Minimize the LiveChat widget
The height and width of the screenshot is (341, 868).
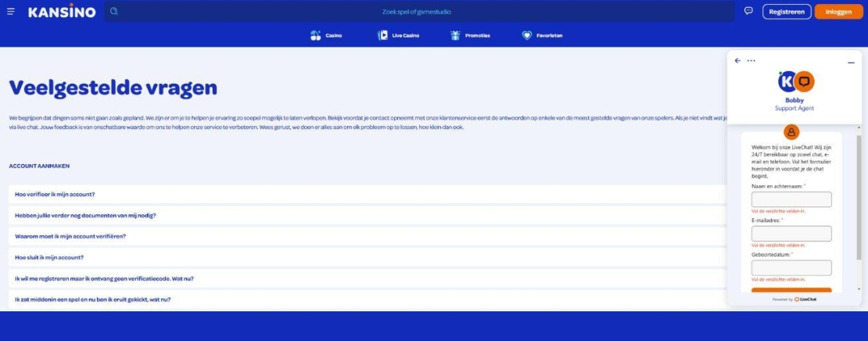pyautogui.click(x=851, y=62)
